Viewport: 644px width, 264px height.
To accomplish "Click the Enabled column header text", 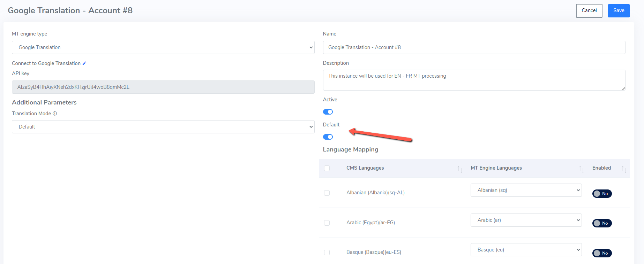I will click(601, 168).
